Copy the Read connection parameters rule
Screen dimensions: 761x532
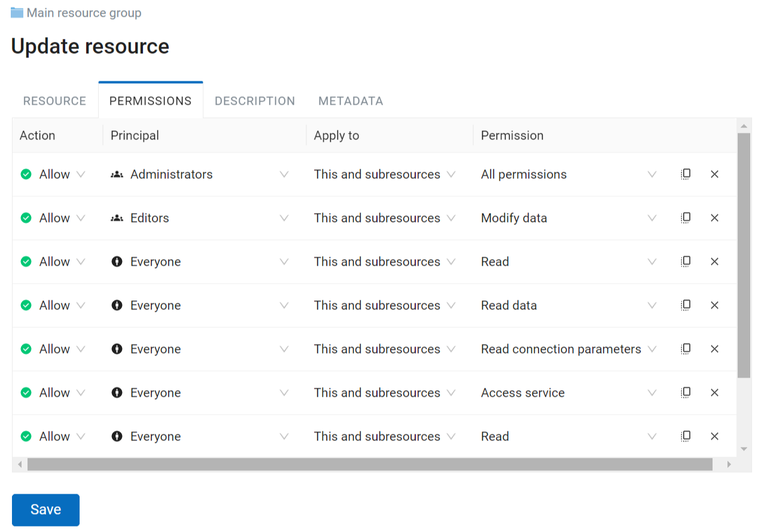[x=686, y=349]
